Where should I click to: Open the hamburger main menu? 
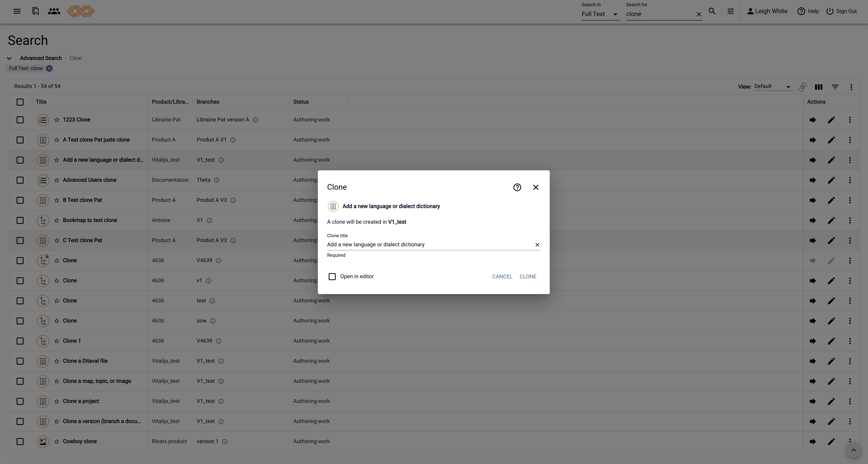(x=17, y=11)
